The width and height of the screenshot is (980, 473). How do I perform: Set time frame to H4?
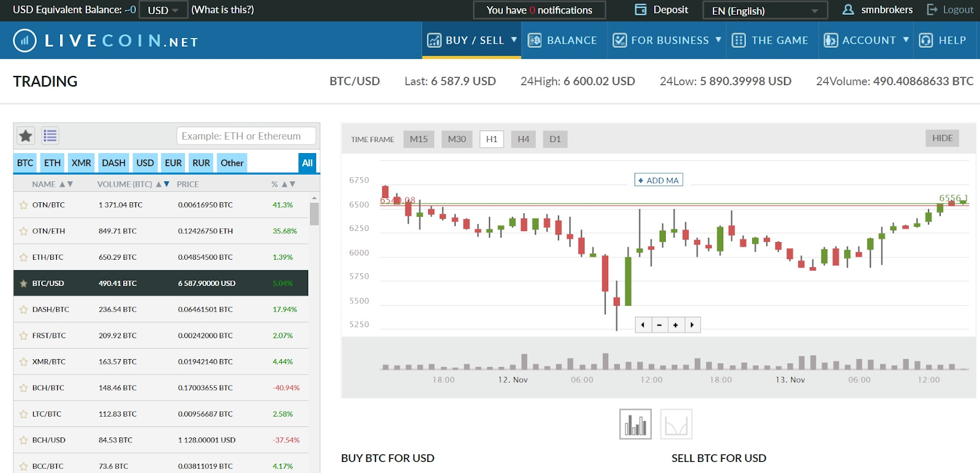point(524,139)
